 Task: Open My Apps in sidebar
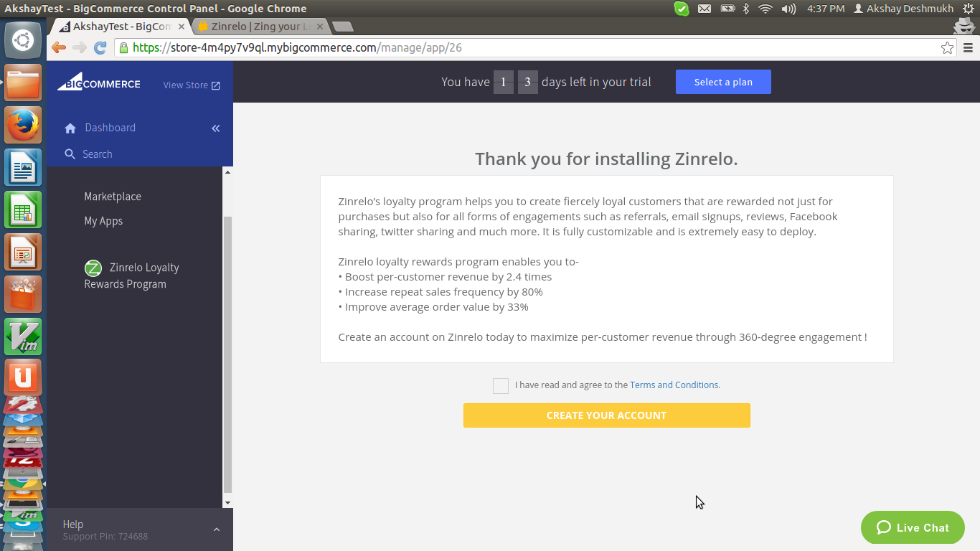click(103, 221)
